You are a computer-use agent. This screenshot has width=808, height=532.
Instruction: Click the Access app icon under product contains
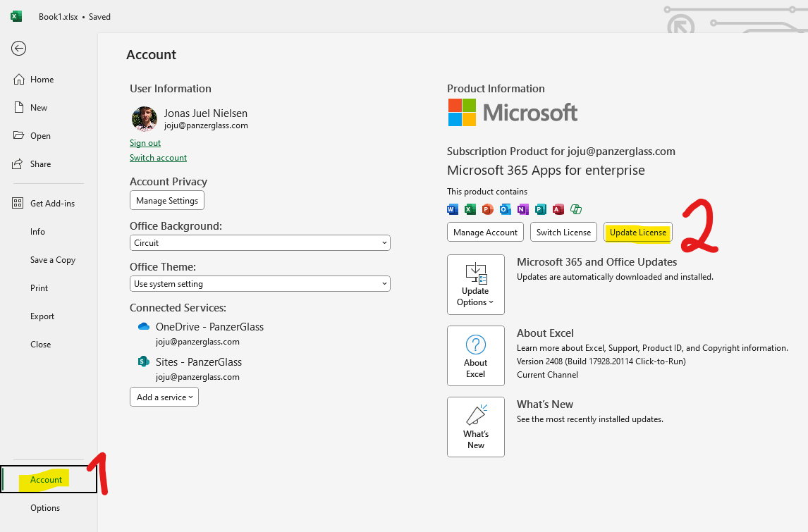(558, 209)
